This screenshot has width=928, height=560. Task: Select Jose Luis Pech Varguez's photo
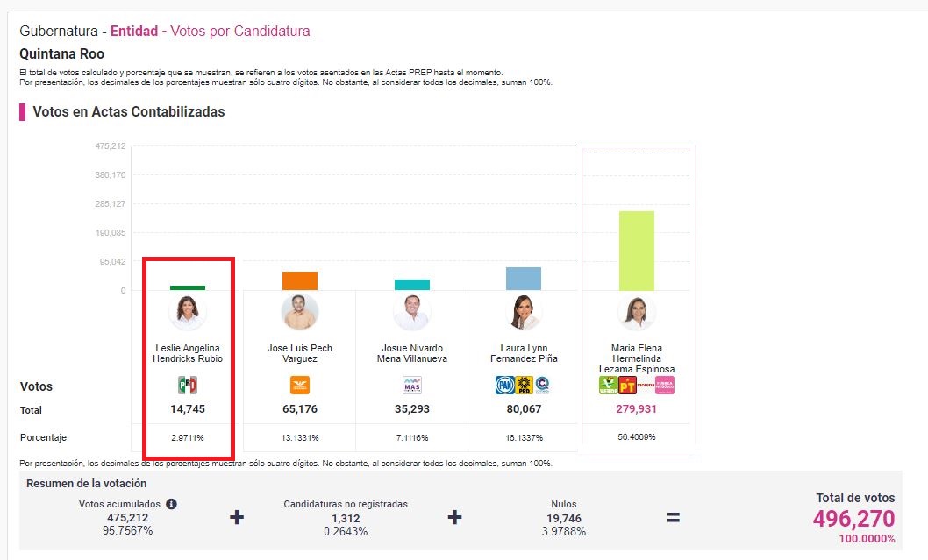tap(300, 312)
